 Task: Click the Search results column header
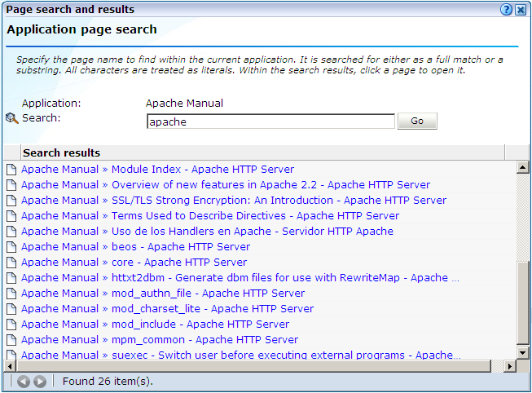point(263,152)
